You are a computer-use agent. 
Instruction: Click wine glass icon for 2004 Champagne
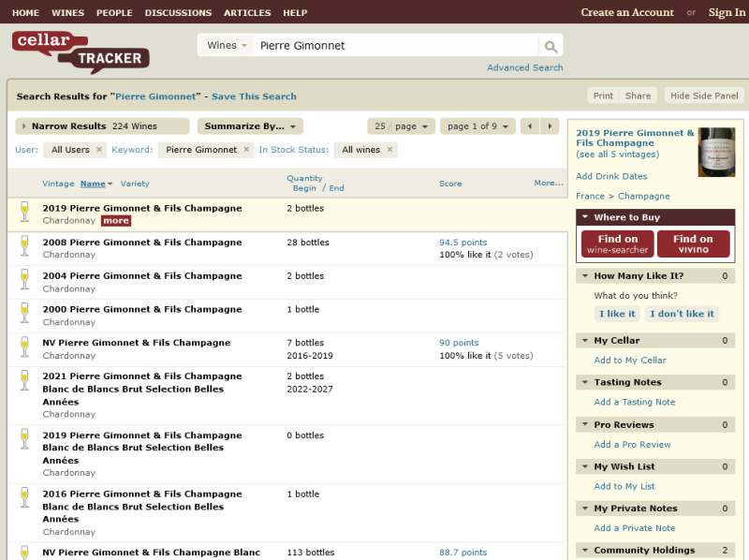click(24, 279)
